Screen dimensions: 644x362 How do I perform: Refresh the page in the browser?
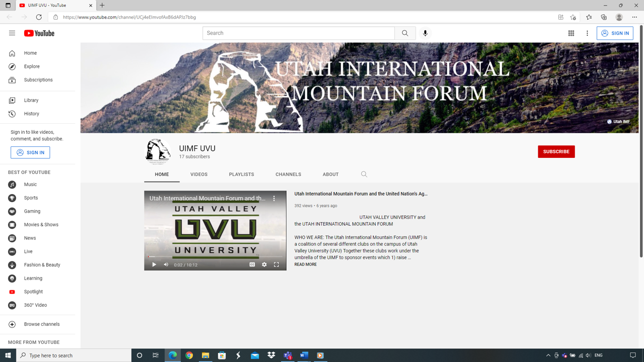click(x=39, y=17)
